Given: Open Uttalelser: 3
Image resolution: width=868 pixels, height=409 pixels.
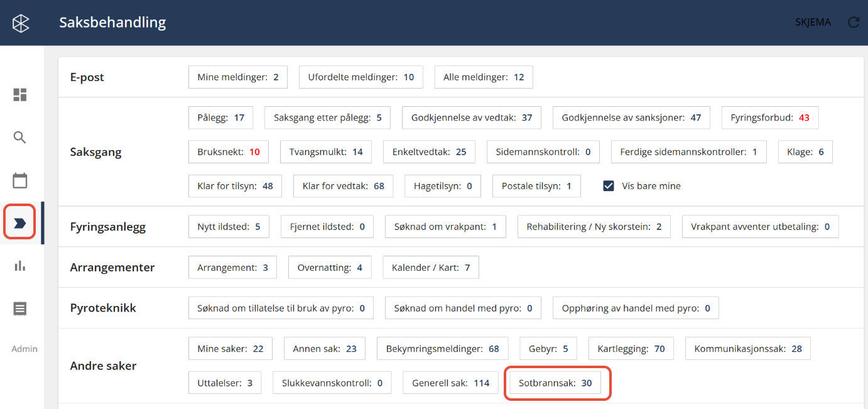Looking at the screenshot, I should tap(225, 383).
